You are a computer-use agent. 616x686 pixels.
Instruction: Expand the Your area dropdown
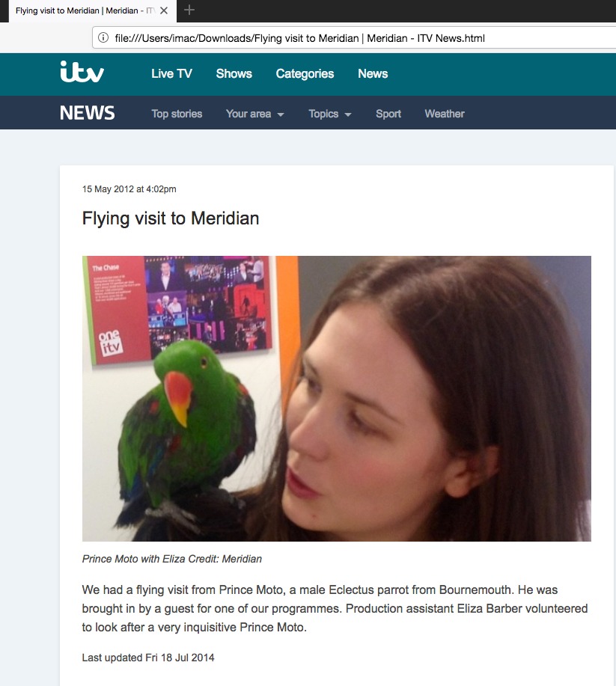click(254, 114)
